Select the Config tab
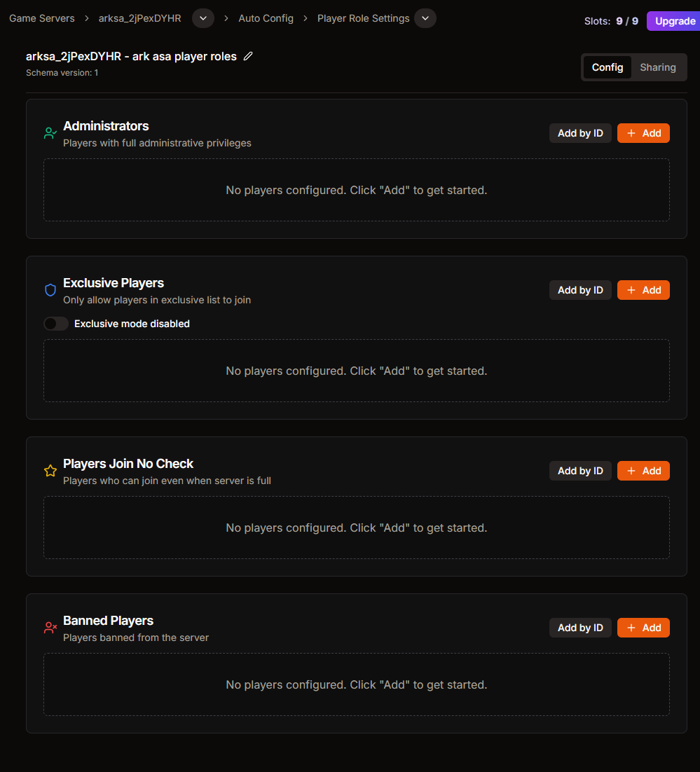 pyautogui.click(x=608, y=67)
